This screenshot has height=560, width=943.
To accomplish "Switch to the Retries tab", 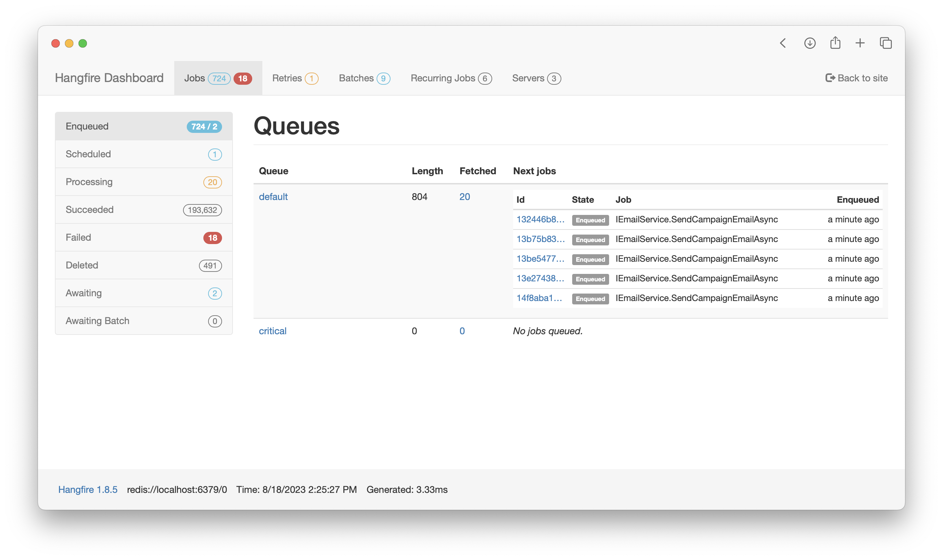I will [295, 78].
